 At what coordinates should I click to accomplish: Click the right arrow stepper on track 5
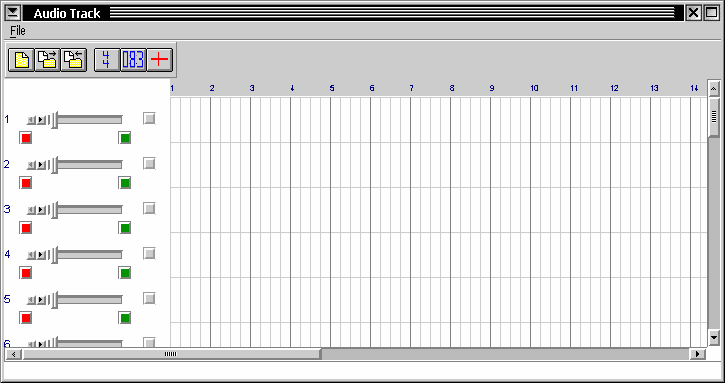click(41, 300)
